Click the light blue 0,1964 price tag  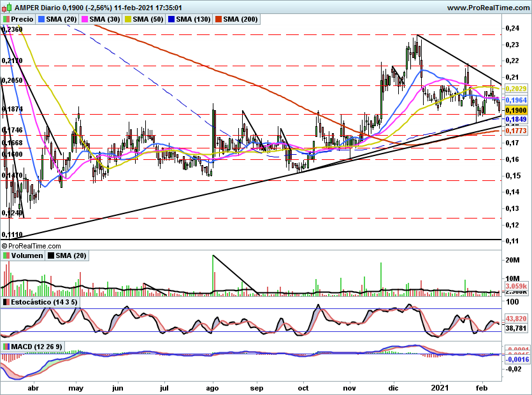pos(515,100)
